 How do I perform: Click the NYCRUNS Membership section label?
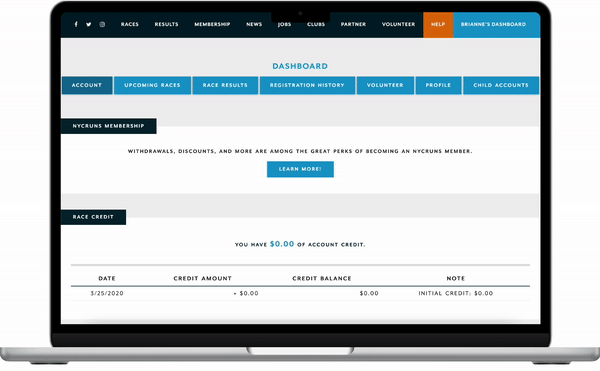(x=109, y=126)
